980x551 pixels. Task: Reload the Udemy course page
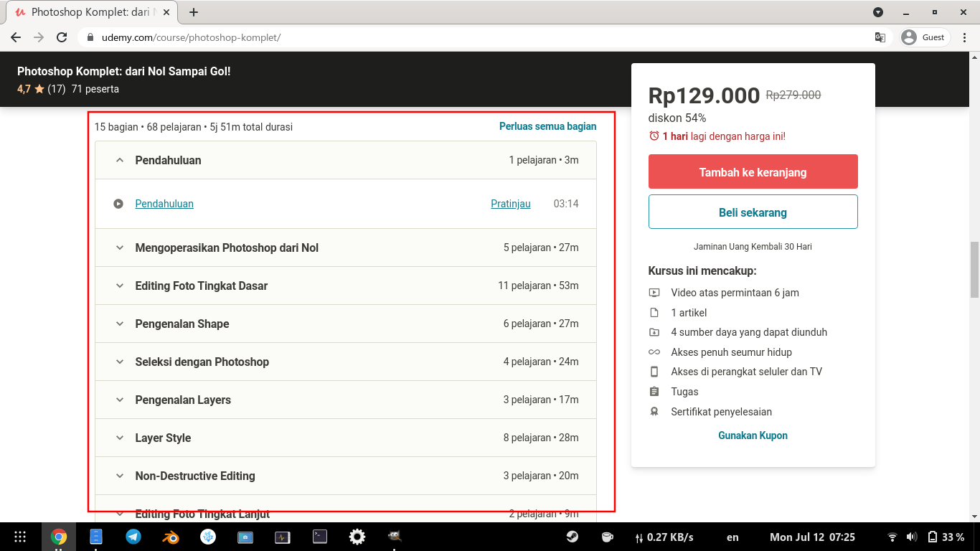click(x=62, y=37)
